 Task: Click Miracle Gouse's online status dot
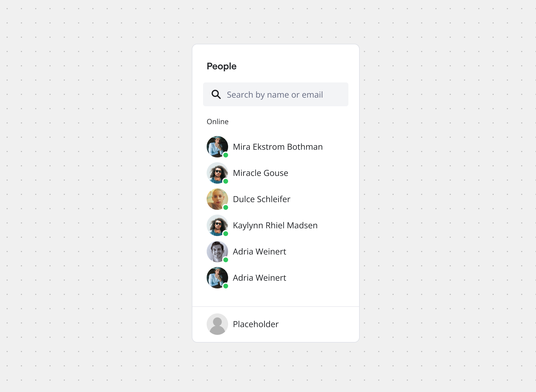(x=225, y=181)
